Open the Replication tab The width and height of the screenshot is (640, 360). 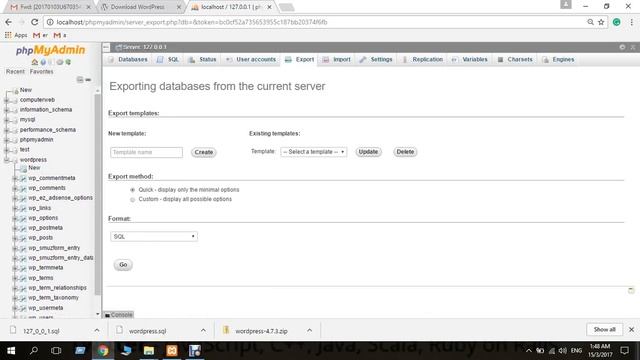(422, 60)
